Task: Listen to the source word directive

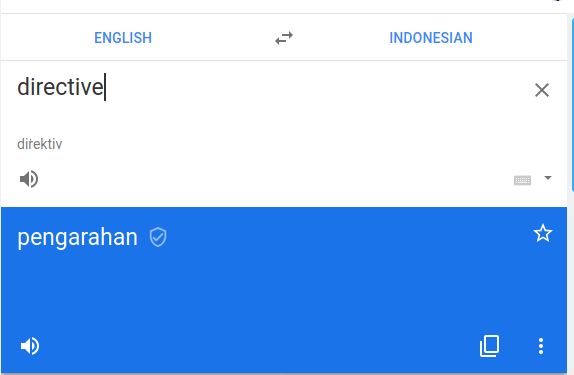Action: 29,179
